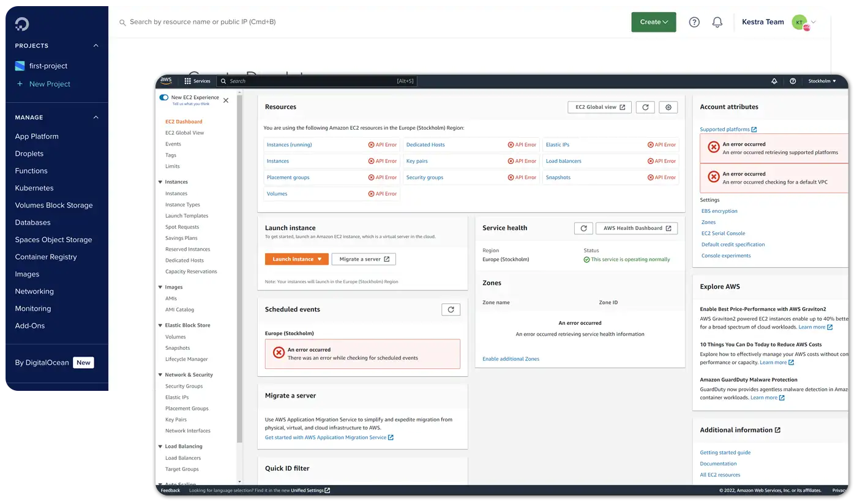Select Droplets in the Manage menu
Image resolution: width=857 pixels, height=504 pixels.
[x=29, y=154]
